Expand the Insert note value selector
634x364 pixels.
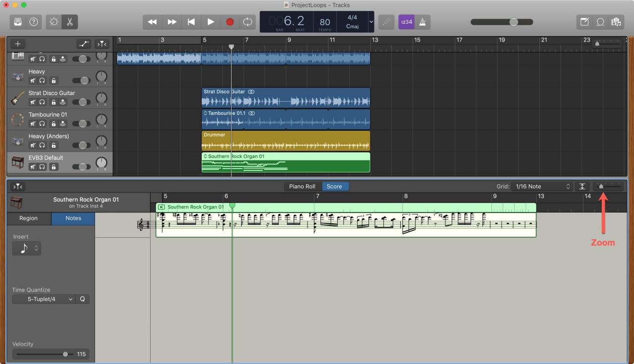coord(27,249)
